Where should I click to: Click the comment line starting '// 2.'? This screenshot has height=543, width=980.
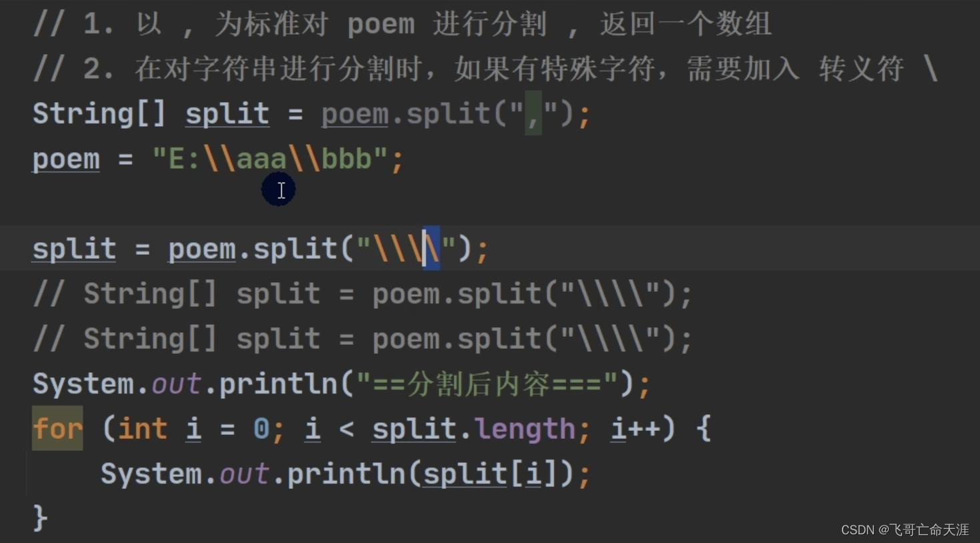point(486,69)
